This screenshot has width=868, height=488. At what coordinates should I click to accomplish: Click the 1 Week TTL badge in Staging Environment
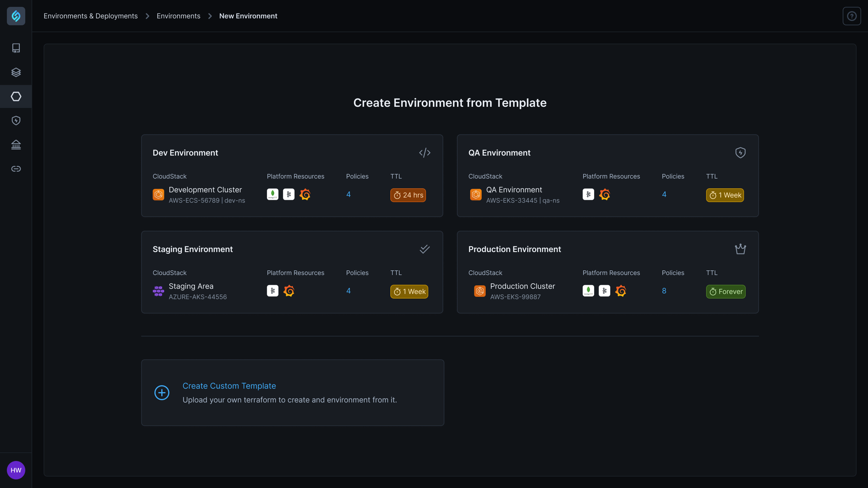(x=409, y=291)
